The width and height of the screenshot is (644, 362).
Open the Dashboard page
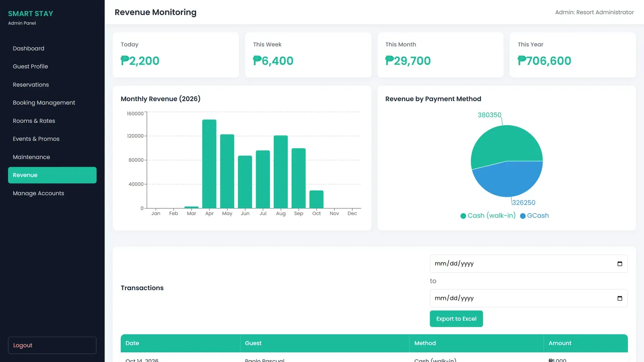click(52, 48)
